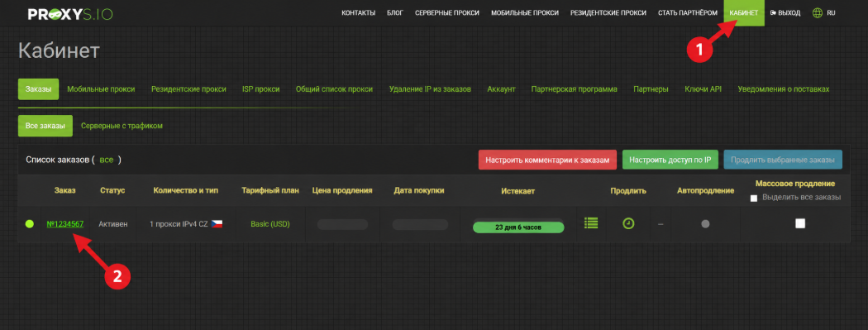Screen dimensions: 868x330
Task: Click the green active status dot
Action: [29, 224]
